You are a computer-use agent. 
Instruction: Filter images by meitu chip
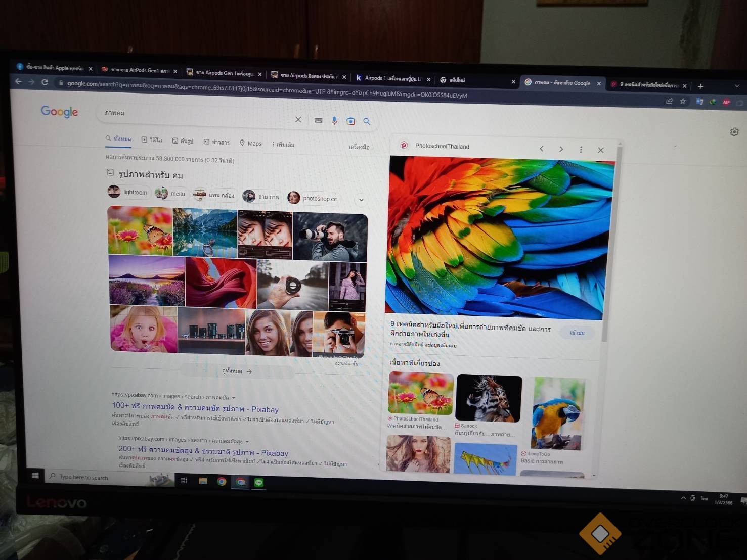coord(170,193)
